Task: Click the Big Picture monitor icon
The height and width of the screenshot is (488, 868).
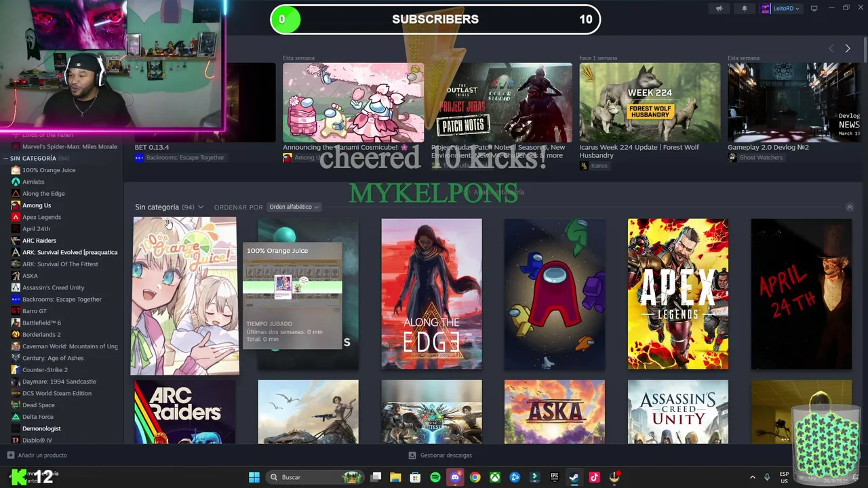Action: [814, 8]
